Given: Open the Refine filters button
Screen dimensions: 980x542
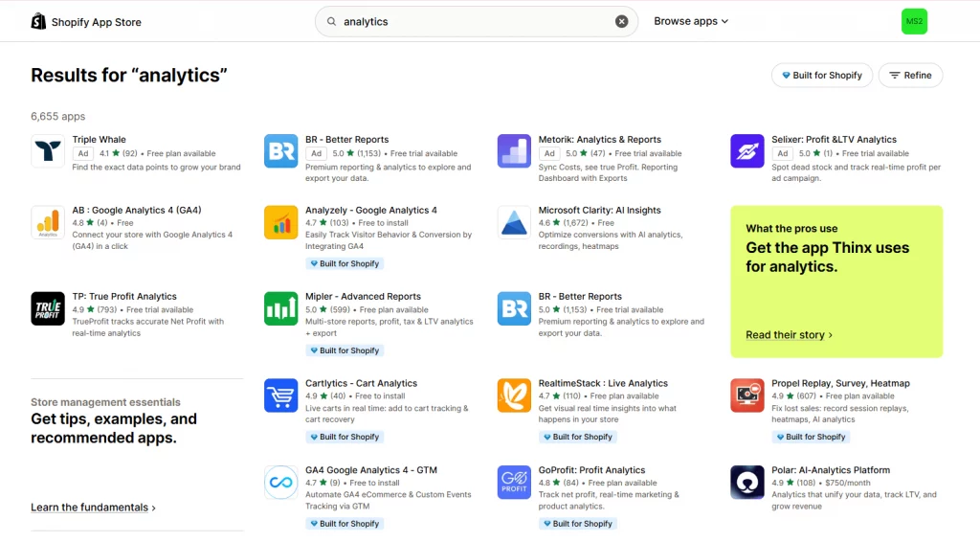Looking at the screenshot, I should (x=910, y=75).
